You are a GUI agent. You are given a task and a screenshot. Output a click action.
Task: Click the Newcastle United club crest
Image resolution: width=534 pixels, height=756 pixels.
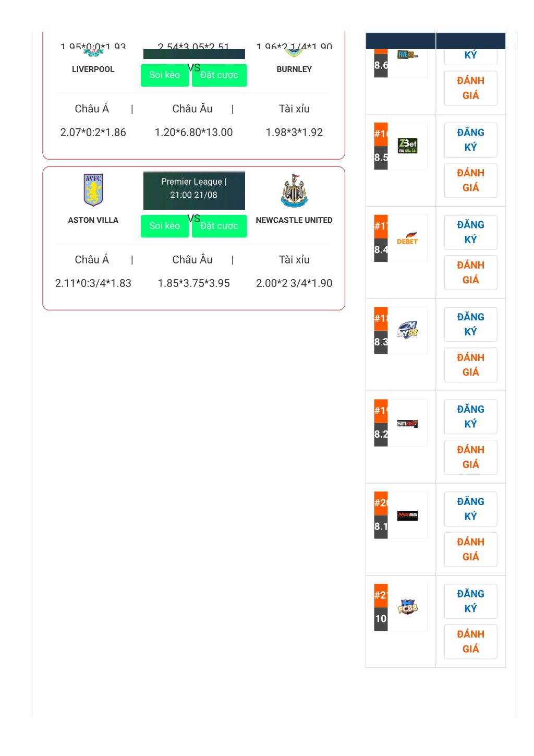295,190
